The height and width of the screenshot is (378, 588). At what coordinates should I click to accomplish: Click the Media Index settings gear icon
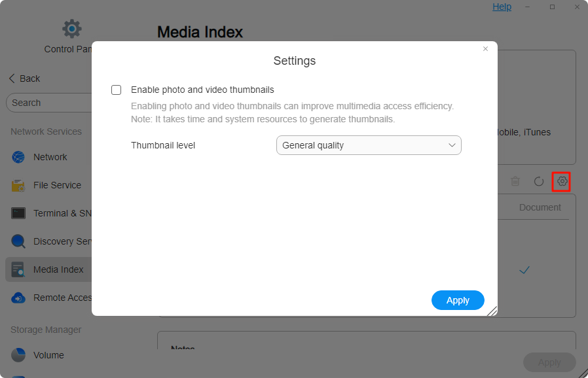[562, 181]
